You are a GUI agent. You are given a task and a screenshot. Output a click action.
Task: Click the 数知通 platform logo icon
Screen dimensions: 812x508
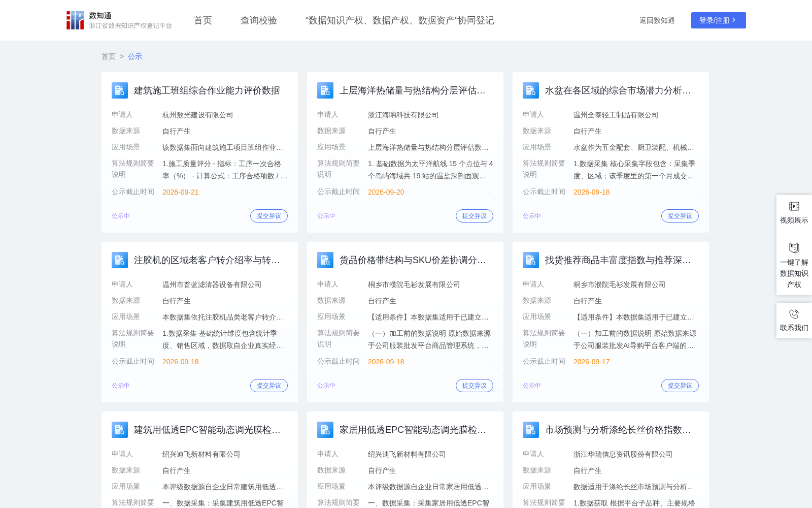point(75,20)
